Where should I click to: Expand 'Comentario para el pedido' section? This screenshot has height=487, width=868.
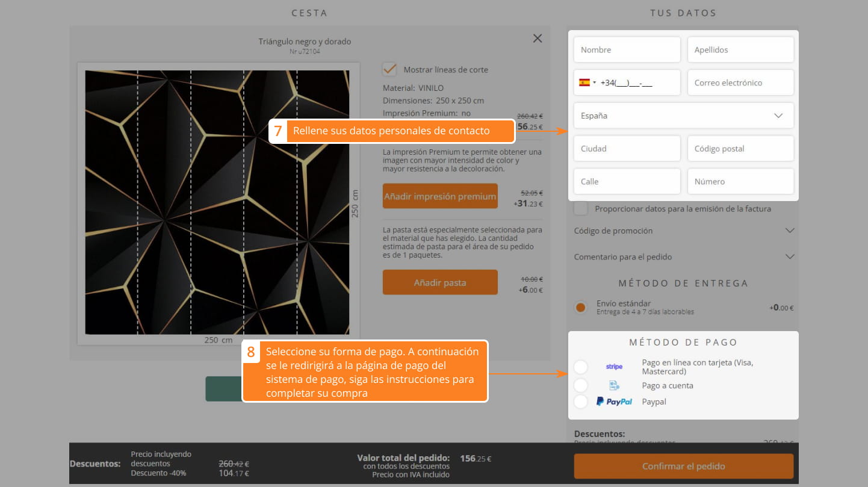pos(683,257)
